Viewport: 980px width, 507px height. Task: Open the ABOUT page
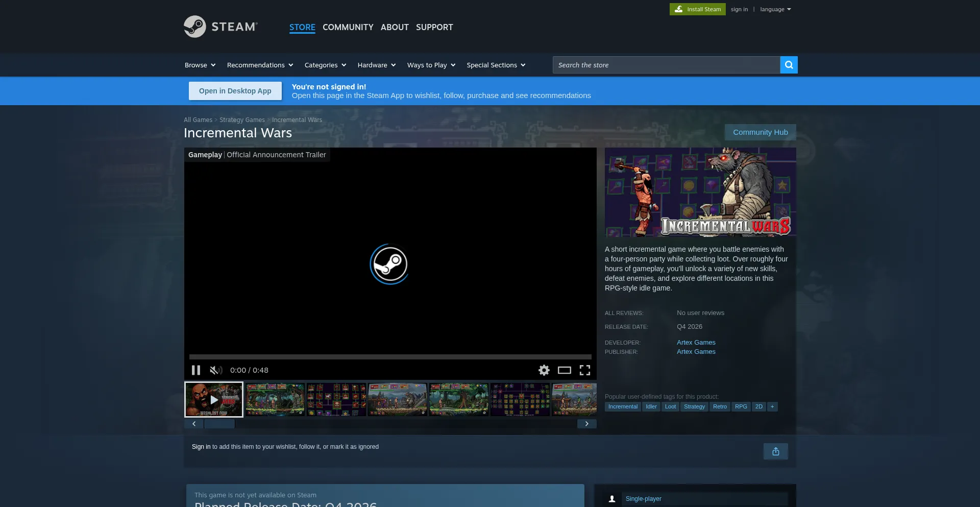click(x=395, y=27)
